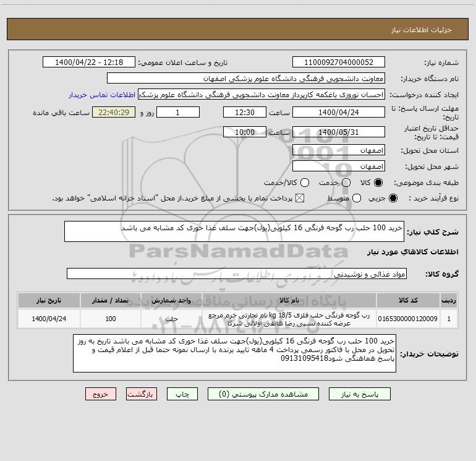Click the goods group مواد غذائی و نوشیدنی field
Viewport: 476px width, 461px height.
point(237,274)
